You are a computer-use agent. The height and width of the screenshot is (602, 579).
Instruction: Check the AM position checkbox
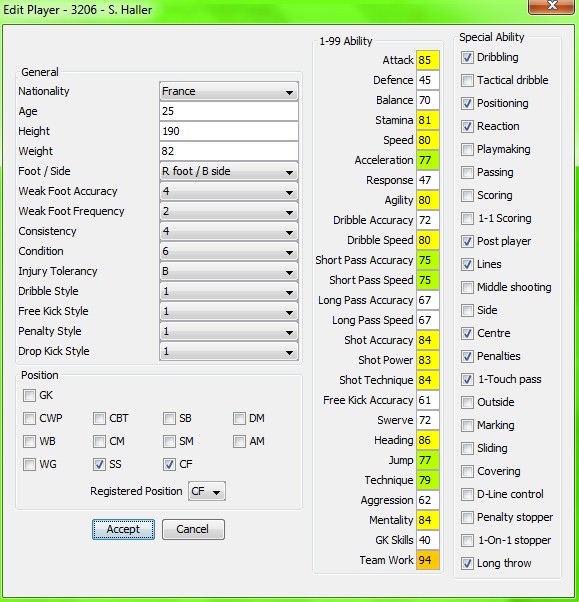tap(239, 441)
